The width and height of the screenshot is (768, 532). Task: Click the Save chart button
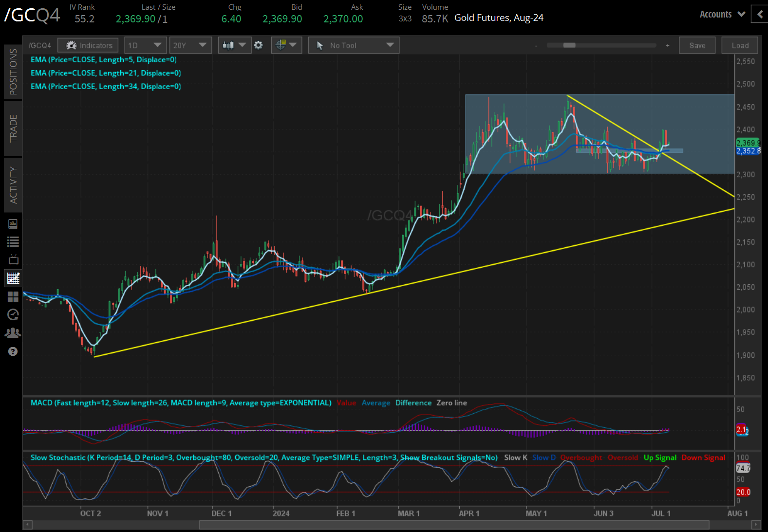point(697,45)
